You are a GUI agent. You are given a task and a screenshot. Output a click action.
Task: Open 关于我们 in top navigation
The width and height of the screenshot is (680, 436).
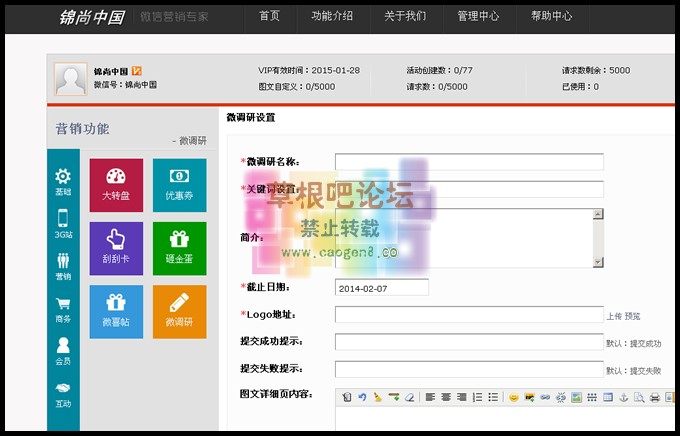[x=405, y=16]
